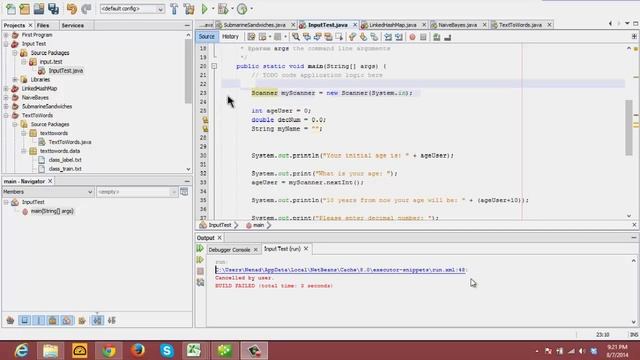
Task: Run the project with green play icon
Action: (x=205, y=9)
